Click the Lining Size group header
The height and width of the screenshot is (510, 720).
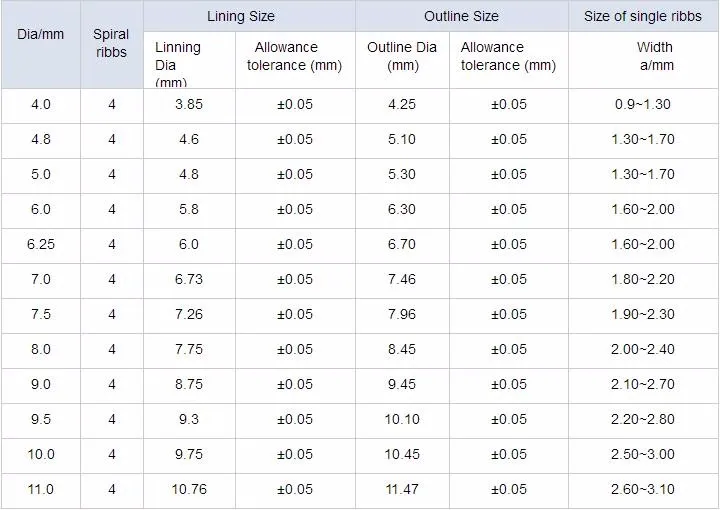(x=240, y=17)
